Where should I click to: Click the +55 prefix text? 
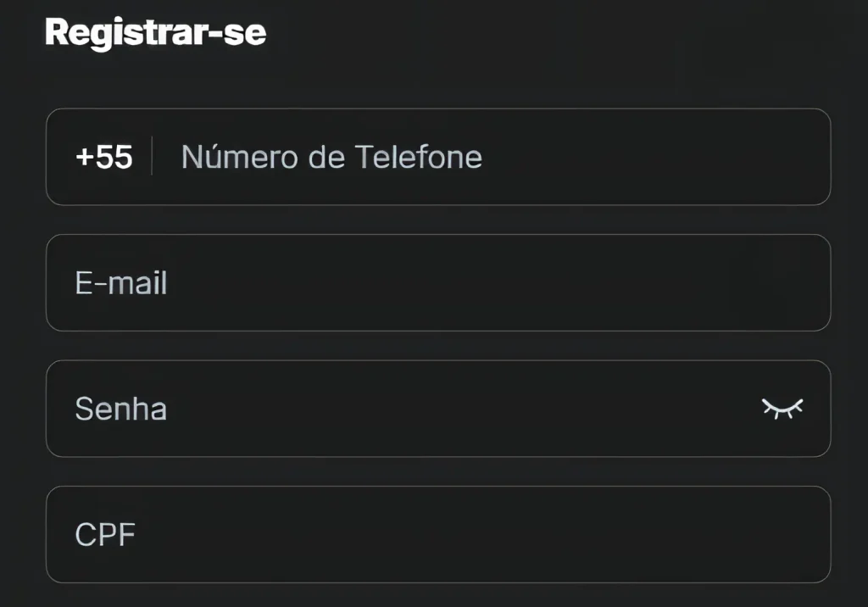point(104,157)
